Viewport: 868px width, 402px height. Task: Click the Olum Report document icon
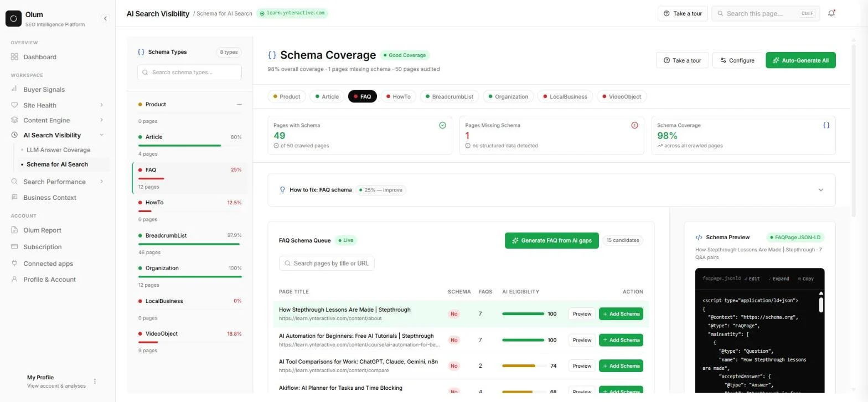pyautogui.click(x=14, y=230)
